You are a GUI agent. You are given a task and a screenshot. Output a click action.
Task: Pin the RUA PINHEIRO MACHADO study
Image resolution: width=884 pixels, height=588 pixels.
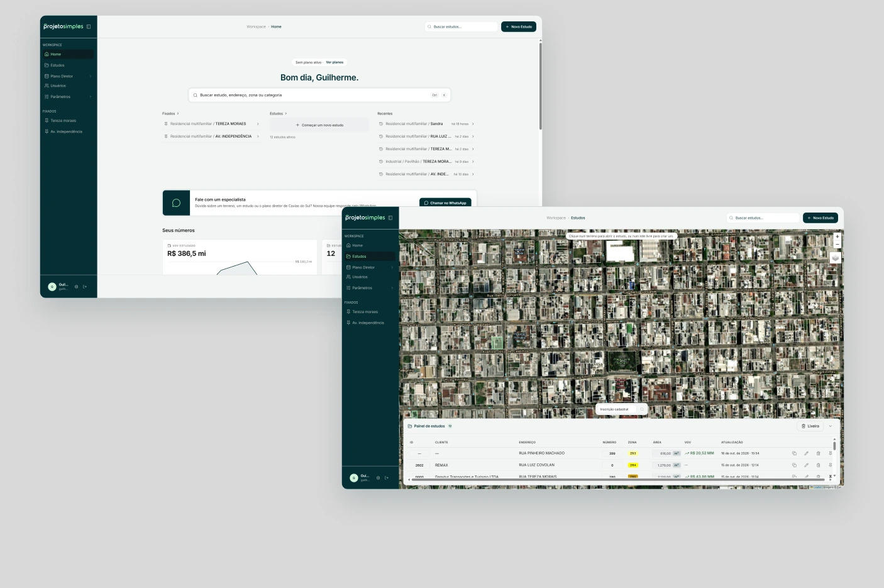(x=830, y=453)
